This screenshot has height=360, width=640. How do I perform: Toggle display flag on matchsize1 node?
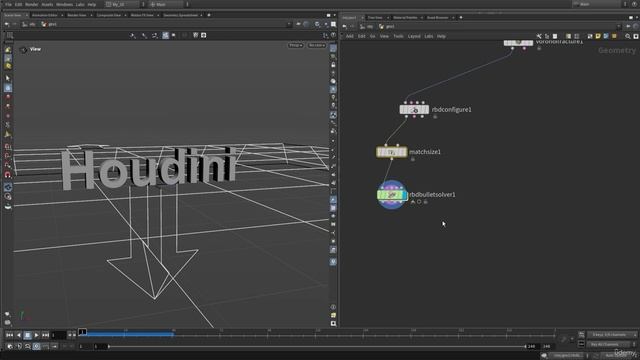[404, 152]
